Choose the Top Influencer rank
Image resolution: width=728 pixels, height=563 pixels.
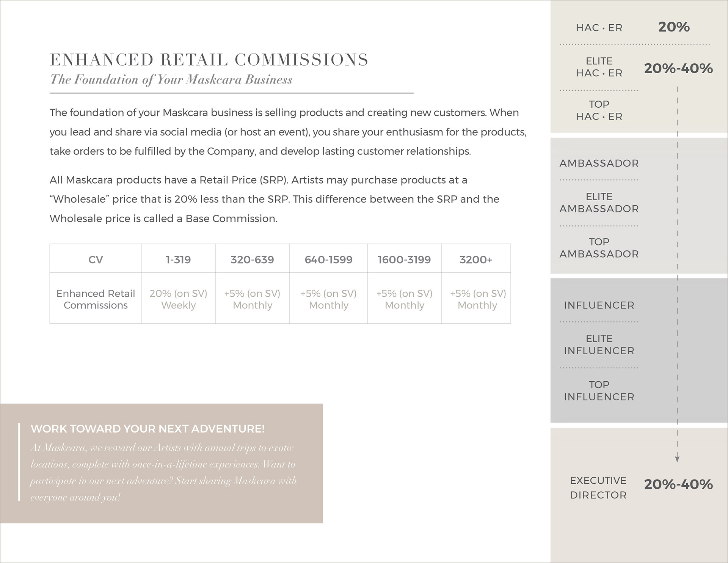click(x=599, y=390)
